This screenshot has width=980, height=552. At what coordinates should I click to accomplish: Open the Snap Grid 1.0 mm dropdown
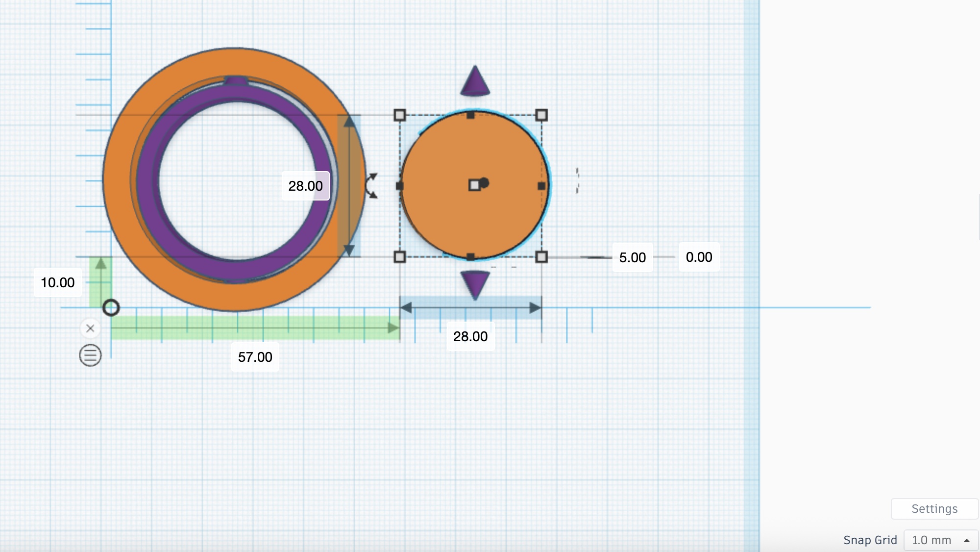(x=940, y=540)
